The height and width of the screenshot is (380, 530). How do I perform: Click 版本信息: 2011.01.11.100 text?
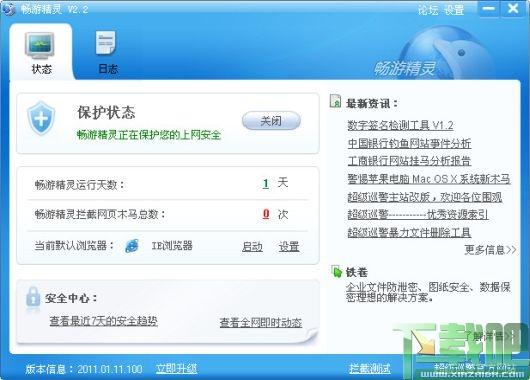(83, 369)
